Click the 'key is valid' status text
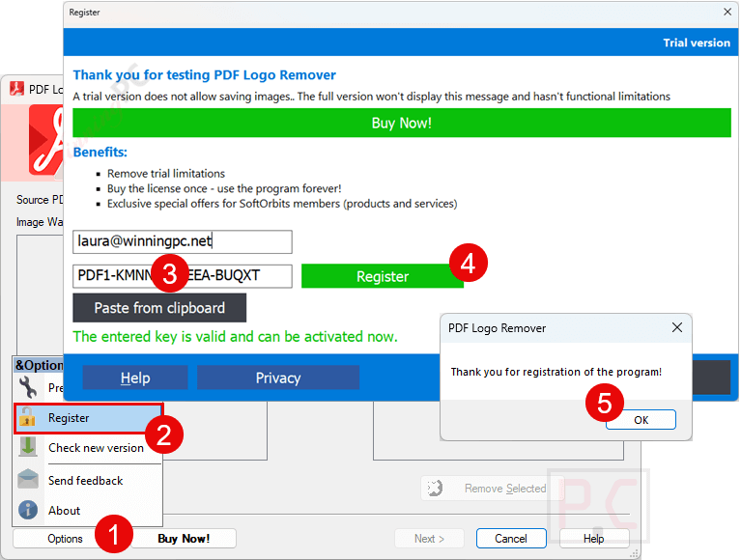 pos(236,337)
